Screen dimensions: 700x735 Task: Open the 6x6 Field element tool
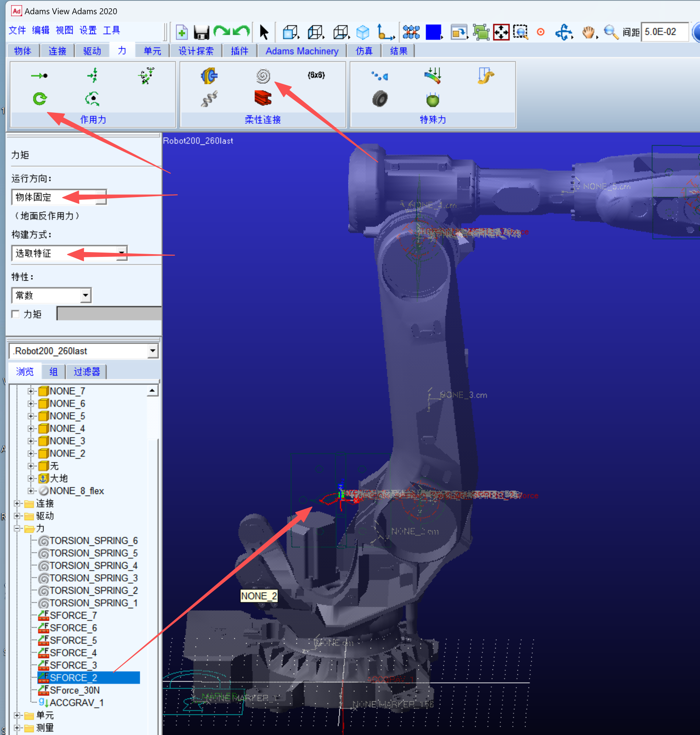[x=316, y=75]
